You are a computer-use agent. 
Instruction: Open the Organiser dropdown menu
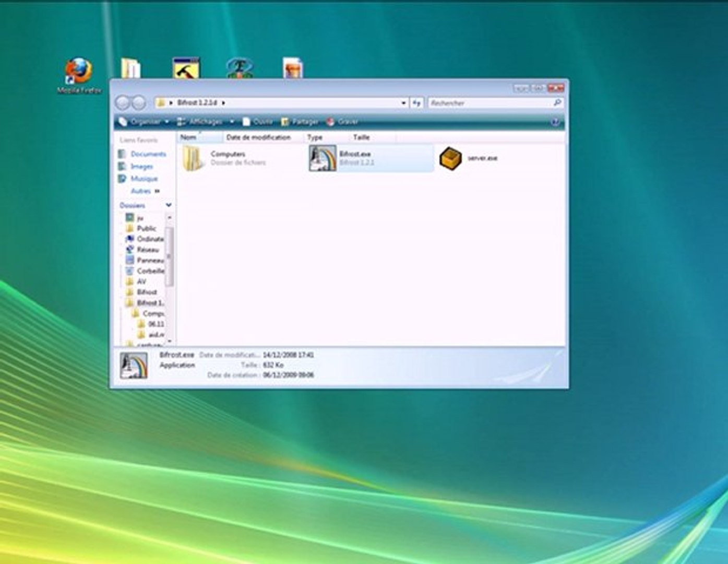pos(144,122)
